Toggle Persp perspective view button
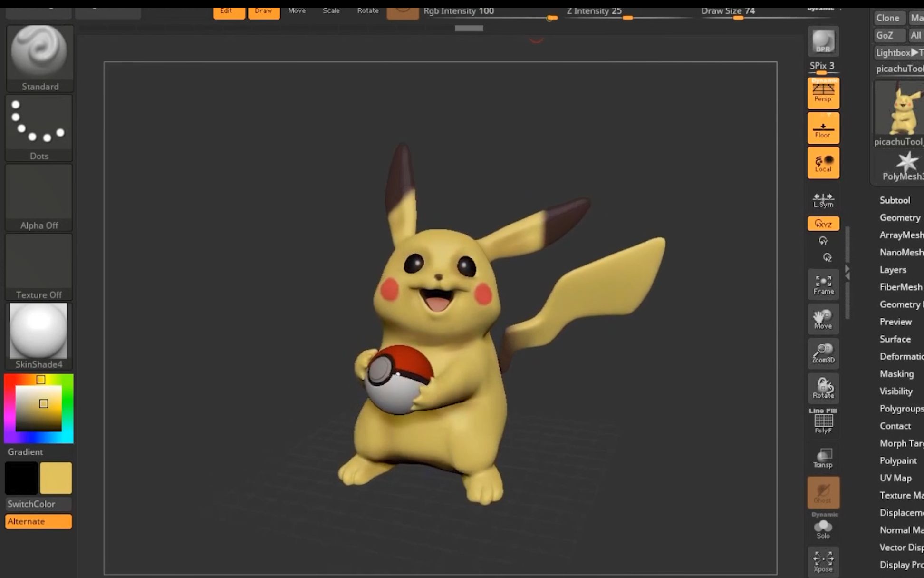Viewport: 924px width, 578px height. click(x=823, y=93)
